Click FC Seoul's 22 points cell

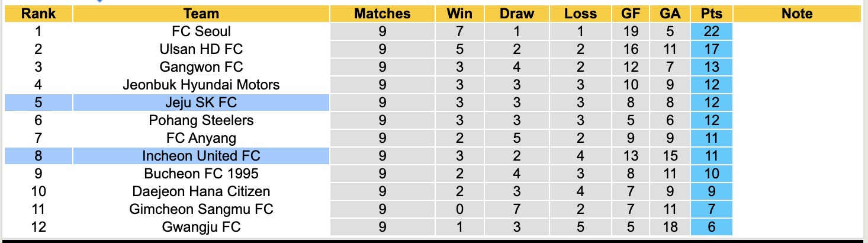(711, 31)
